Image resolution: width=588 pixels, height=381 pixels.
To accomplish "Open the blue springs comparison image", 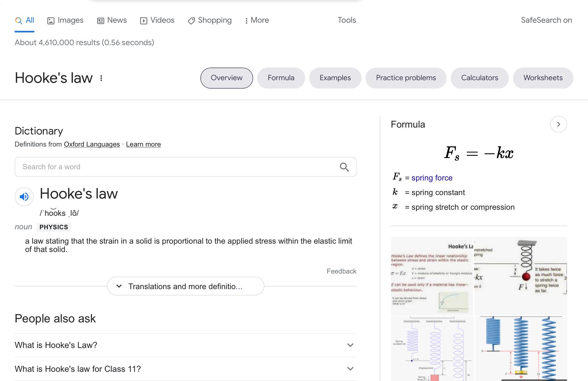I will click(x=521, y=348).
